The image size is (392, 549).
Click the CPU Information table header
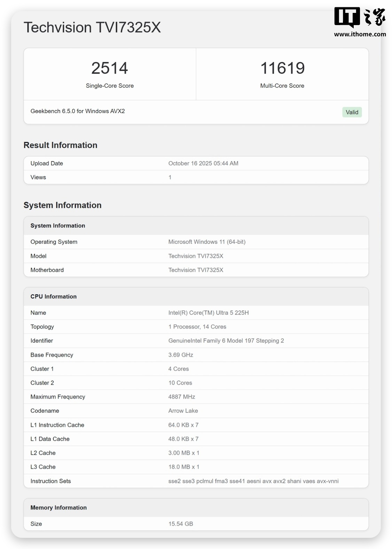(x=54, y=296)
